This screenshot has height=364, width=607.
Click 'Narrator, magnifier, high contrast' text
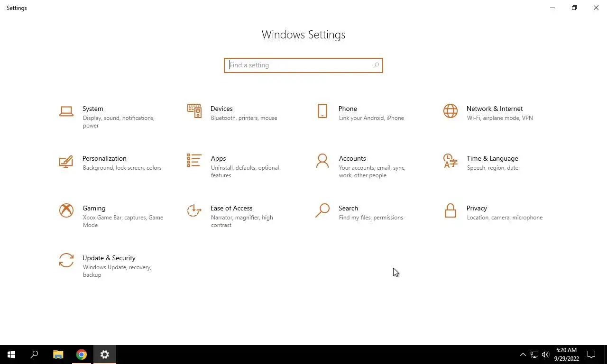(x=242, y=221)
